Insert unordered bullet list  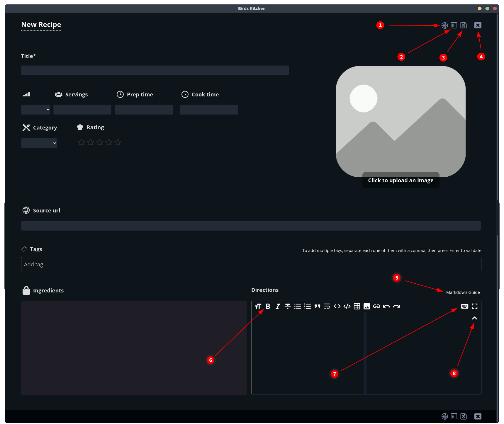[298, 306]
